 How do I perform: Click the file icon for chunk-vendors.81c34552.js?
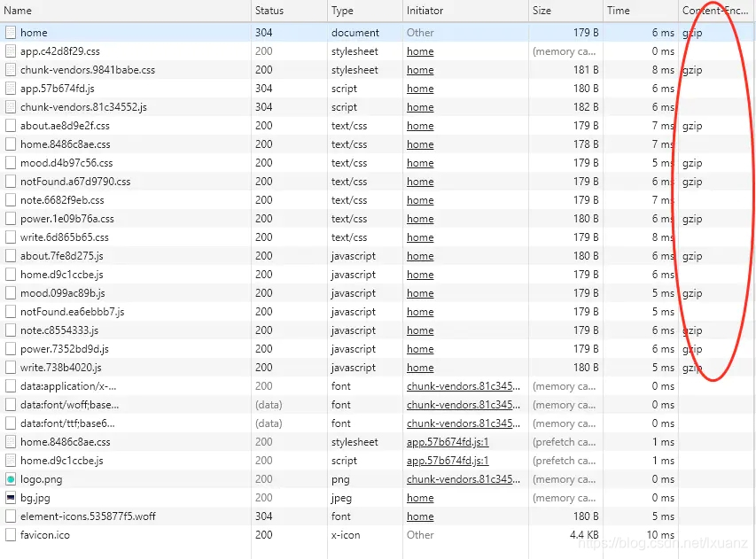(x=10, y=107)
